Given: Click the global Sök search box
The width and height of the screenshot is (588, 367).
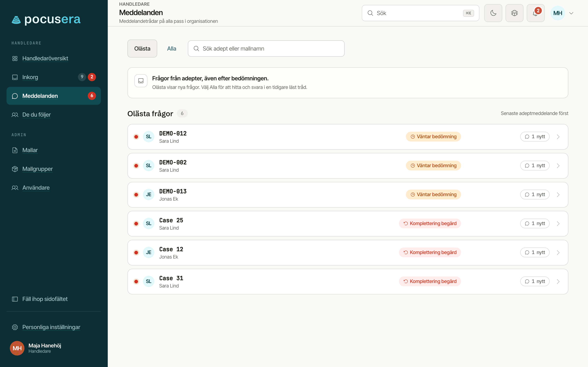Looking at the screenshot, I should click(x=420, y=13).
